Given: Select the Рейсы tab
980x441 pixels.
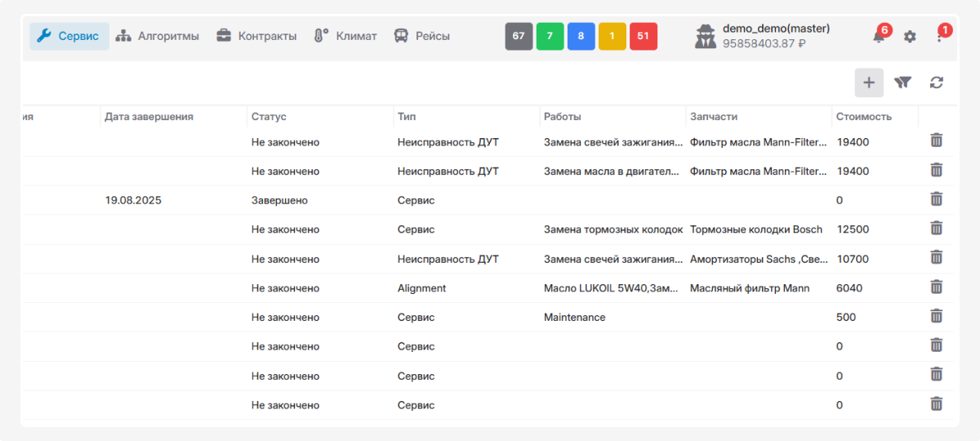Looking at the screenshot, I should tap(422, 36).
